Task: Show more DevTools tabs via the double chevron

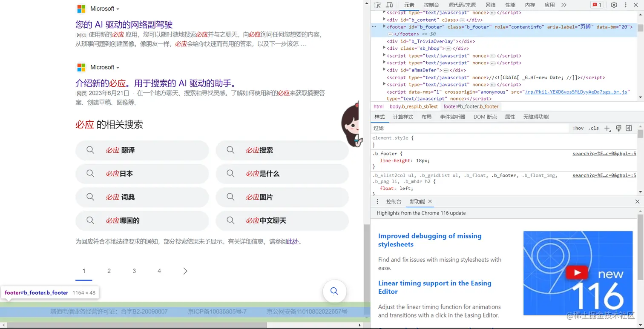Action: pyautogui.click(x=564, y=5)
